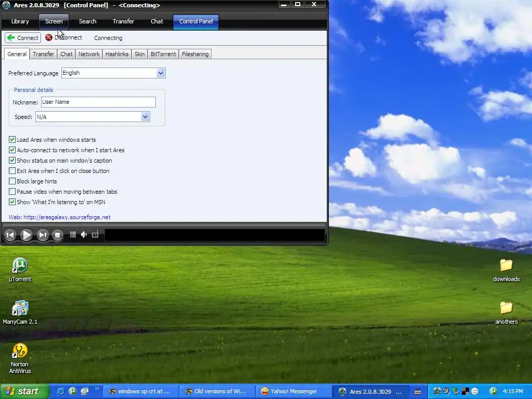The image size is (532, 399).
Task: Switch to Old versions of Wi... taskbar window
Action: click(217, 392)
